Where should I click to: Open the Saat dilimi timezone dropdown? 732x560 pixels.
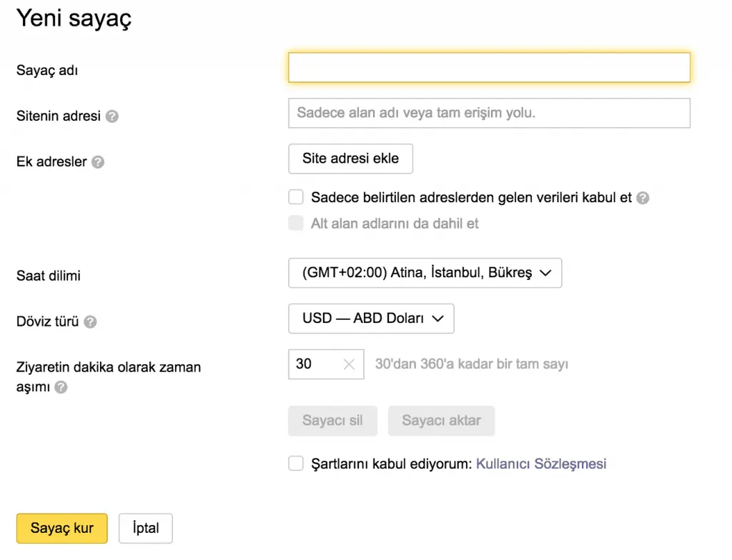(425, 273)
